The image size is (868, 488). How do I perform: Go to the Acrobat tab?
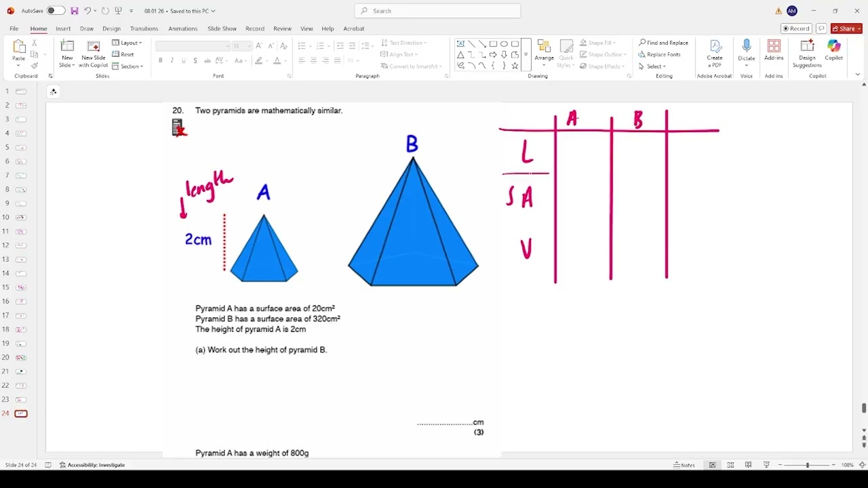pos(354,28)
